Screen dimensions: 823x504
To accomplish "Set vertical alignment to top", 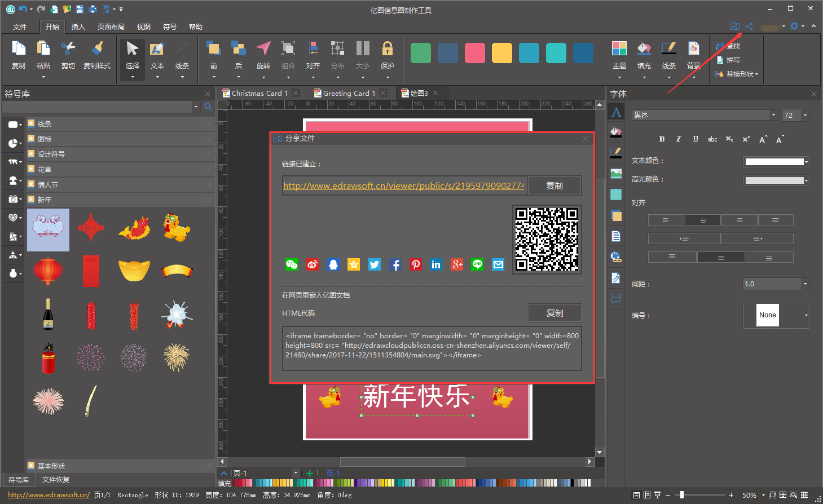I will (x=672, y=257).
